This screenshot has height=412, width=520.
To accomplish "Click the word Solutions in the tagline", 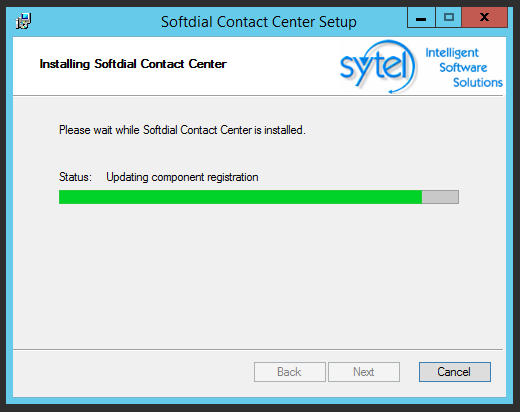I will [478, 82].
